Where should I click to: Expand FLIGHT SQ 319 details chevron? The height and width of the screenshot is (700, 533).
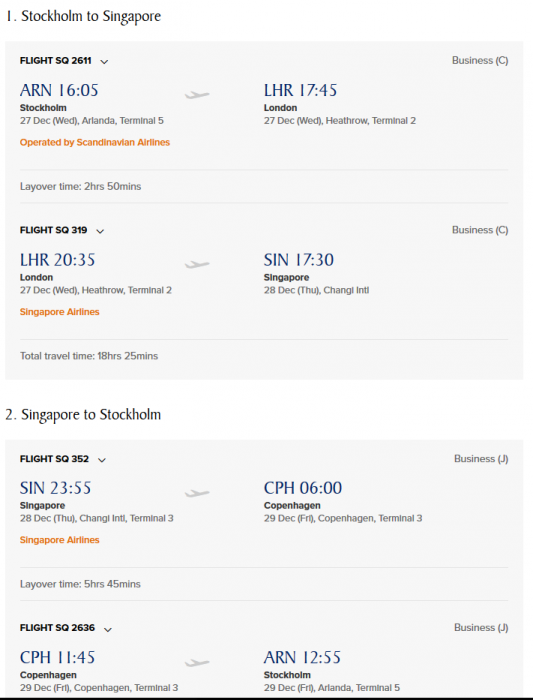(100, 231)
